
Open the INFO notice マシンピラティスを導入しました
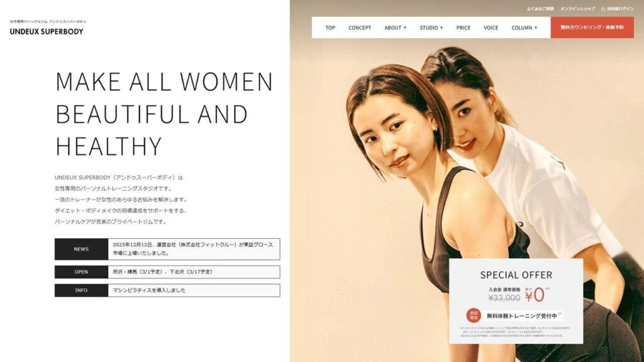coord(167,290)
